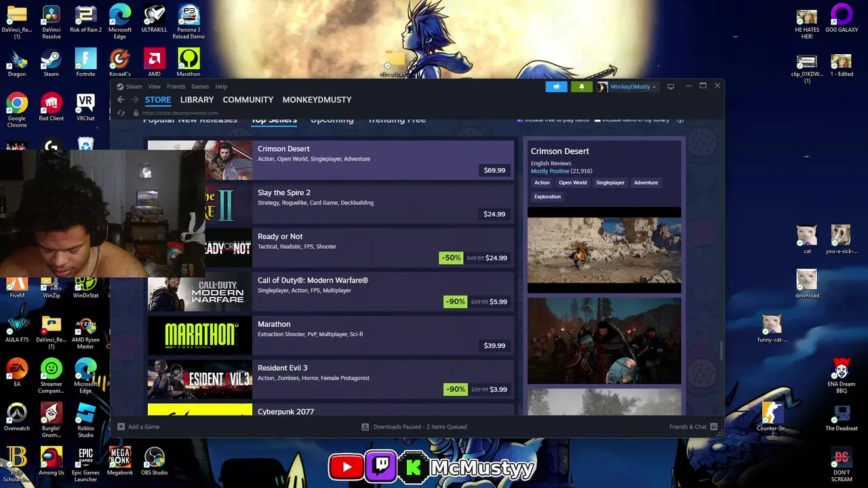
Task: Open the Help menu
Action: pos(221,87)
